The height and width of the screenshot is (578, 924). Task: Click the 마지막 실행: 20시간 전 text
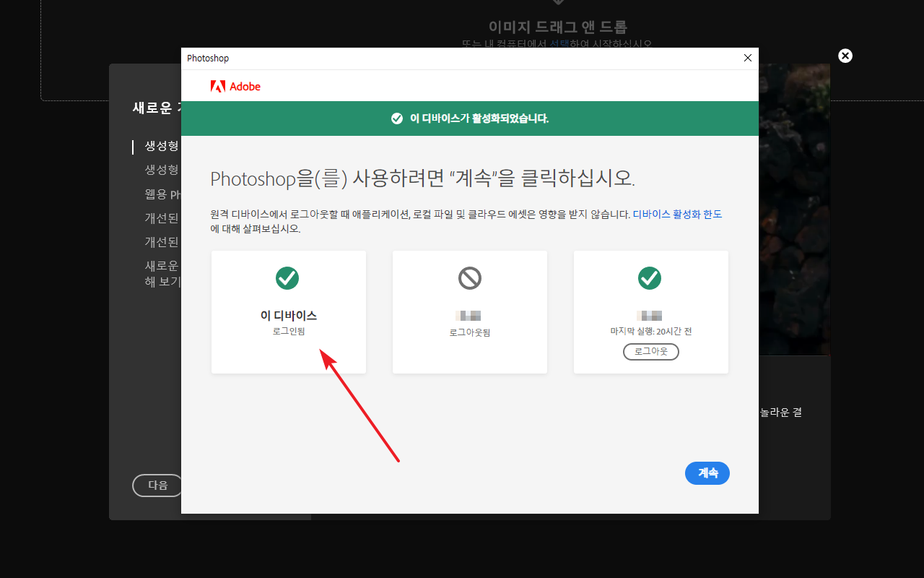pyautogui.click(x=651, y=331)
